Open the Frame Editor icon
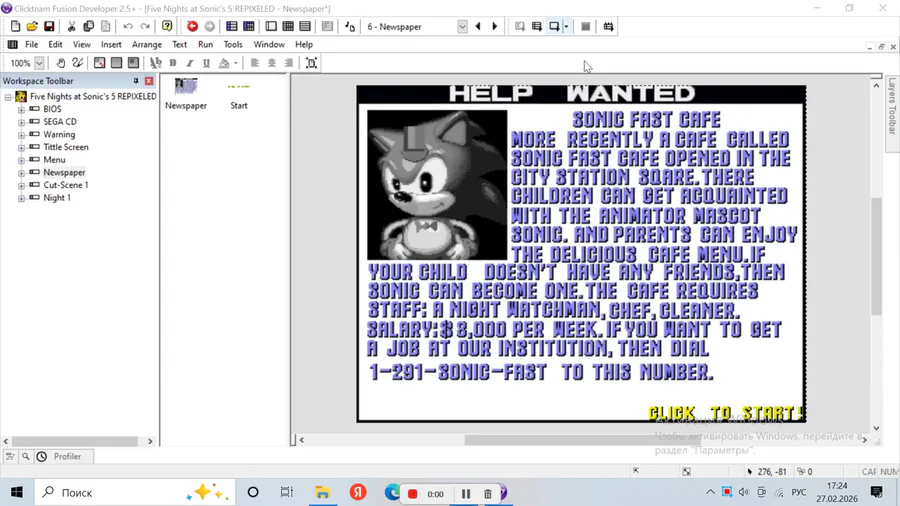 point(271,26)
